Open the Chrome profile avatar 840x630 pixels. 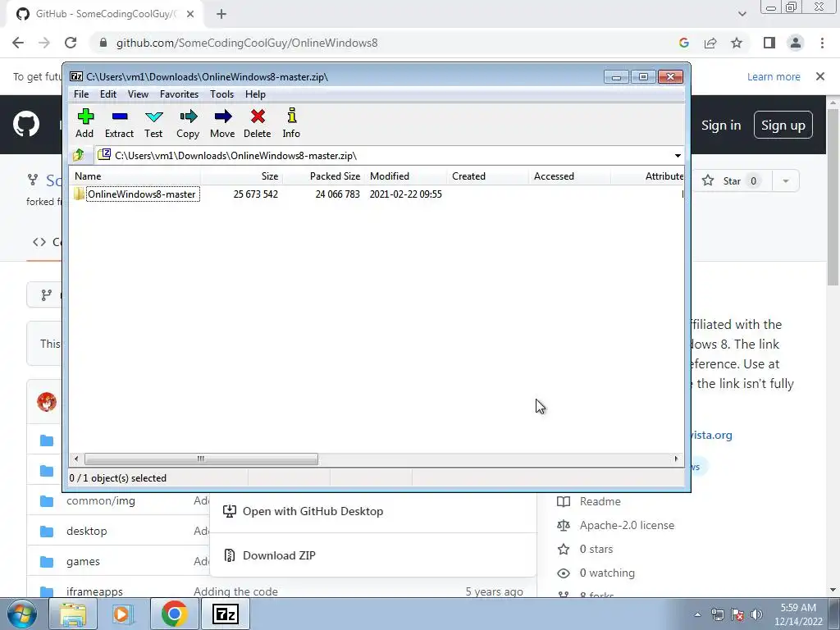[796, 43]
